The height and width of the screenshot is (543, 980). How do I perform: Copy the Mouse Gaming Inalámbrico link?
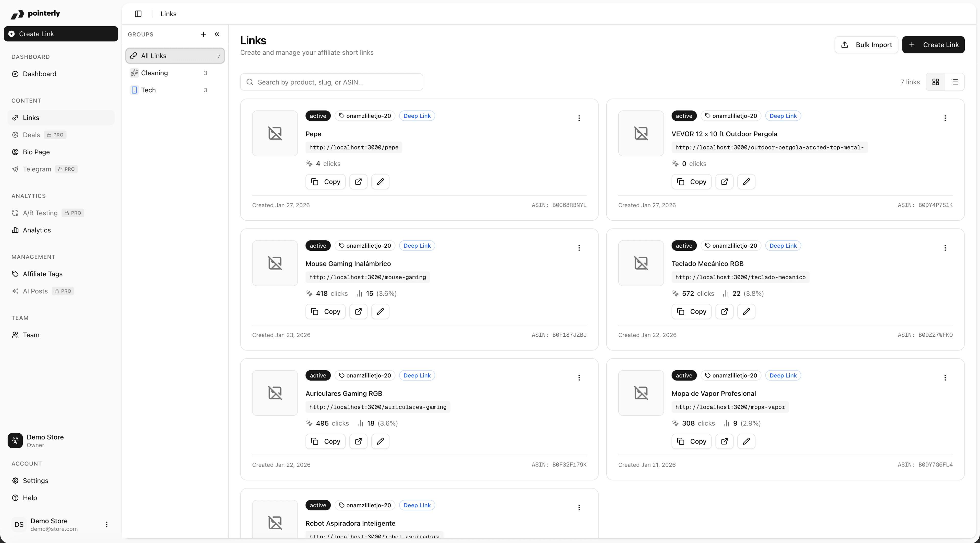325,311
